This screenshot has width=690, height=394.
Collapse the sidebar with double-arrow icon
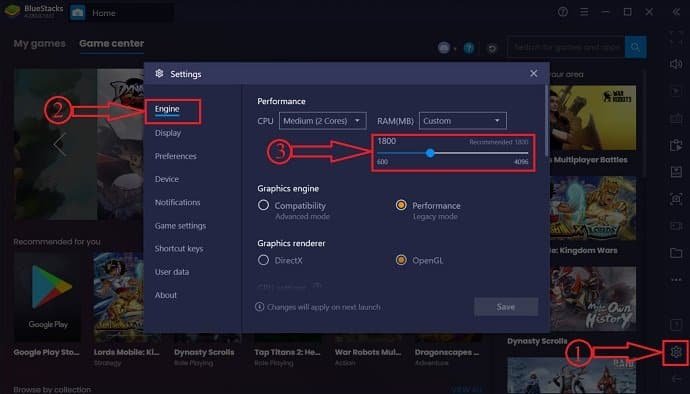pyautogui.click(x=676, y=12)
